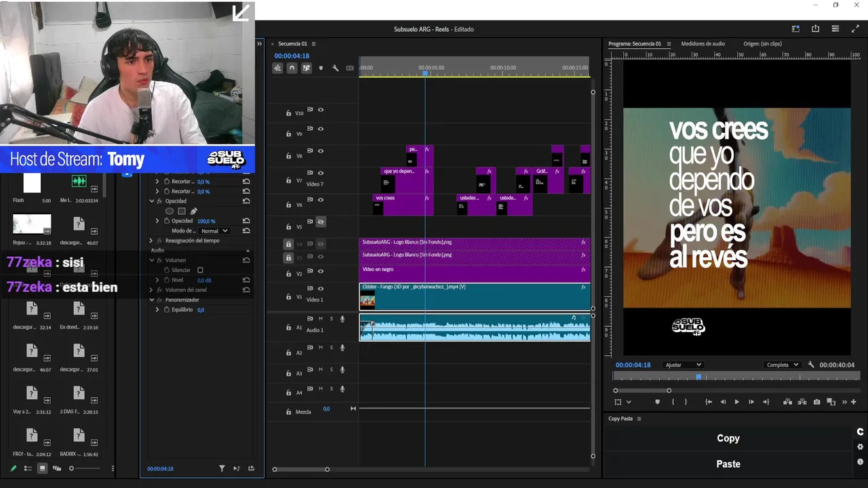The width and height of the screenshot is (868, 488).
Task: Toggle timeline snapping magnet icon
Action: click(x=292, y=68)
